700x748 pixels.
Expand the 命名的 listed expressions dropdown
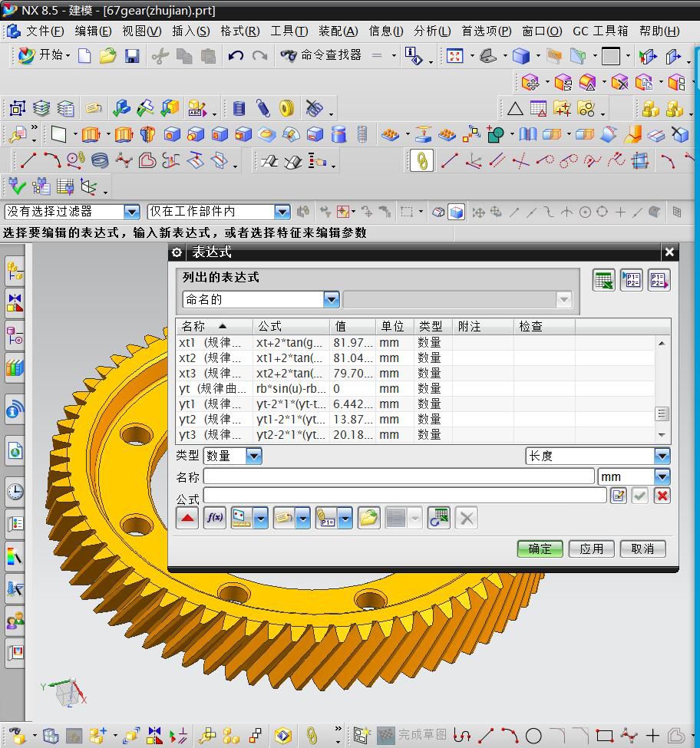pos(331,299)
